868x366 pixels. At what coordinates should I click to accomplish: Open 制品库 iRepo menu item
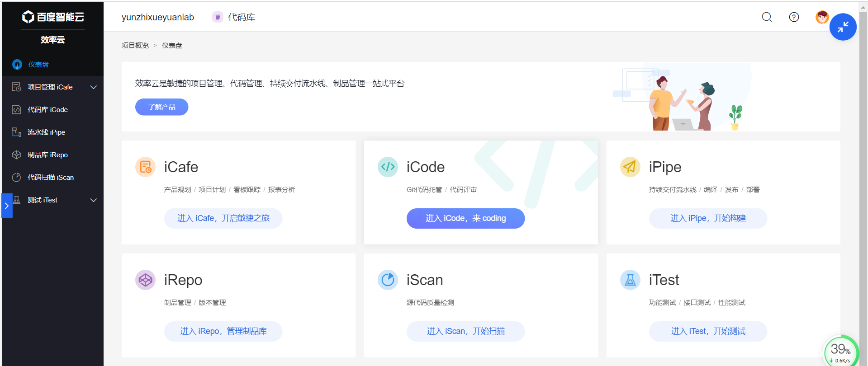52,155
